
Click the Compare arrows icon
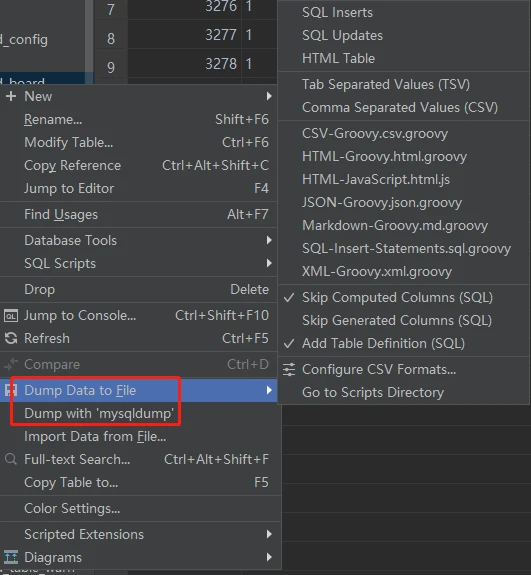click(11, 364)
